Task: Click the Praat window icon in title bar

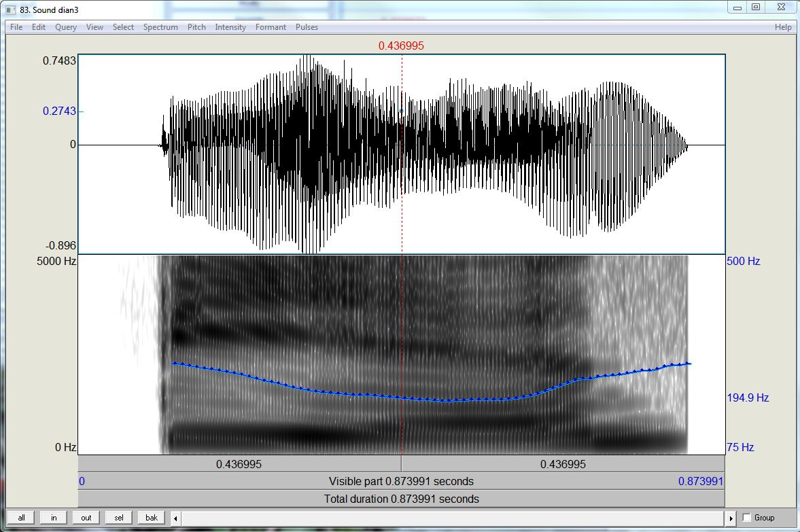Action: click(10, 10)
